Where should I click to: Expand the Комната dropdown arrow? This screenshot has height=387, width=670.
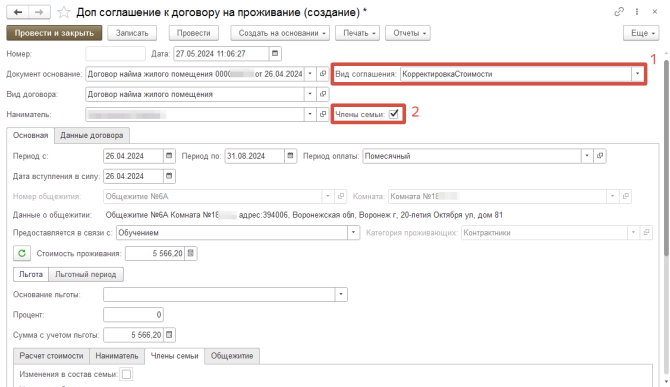tap(613, 196)
